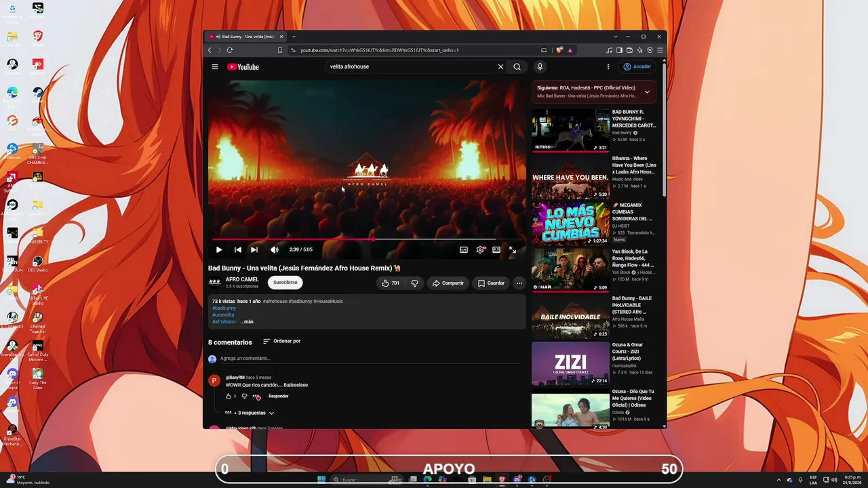Viewport: 868px width, 488px height.
Task: Click the browser address bar URL
Action: (x=380, y=50)
